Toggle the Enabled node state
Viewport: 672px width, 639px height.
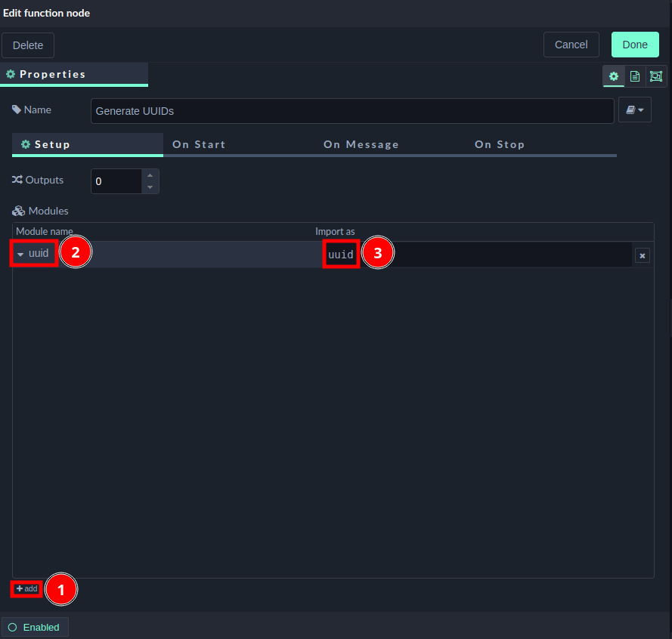pos(35,627)
